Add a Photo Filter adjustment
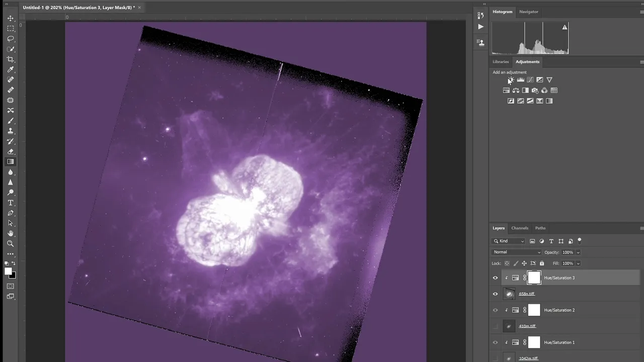This screenshot has width=644, height=362. [x=535, y=90]
